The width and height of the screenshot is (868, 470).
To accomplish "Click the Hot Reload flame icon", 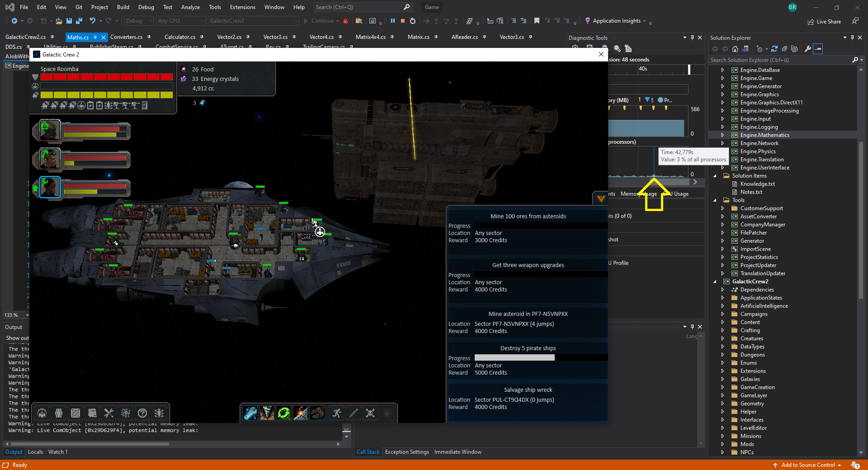I will coord(346,21).
